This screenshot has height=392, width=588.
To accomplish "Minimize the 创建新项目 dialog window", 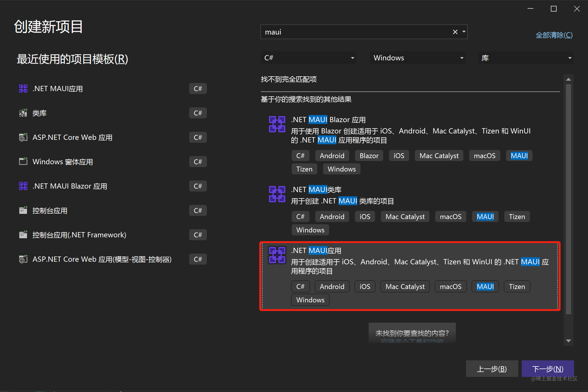I will point(530,9).
